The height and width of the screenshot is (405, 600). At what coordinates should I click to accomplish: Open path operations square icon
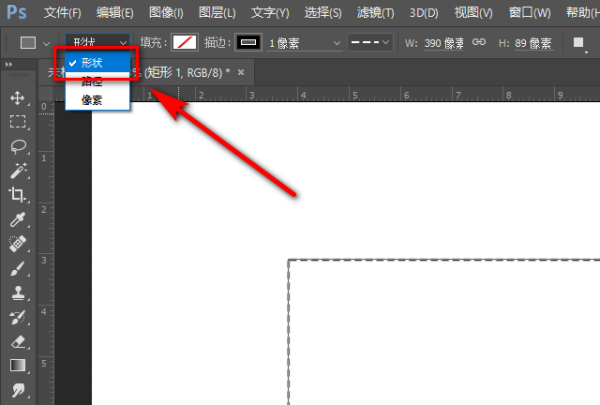579,42
